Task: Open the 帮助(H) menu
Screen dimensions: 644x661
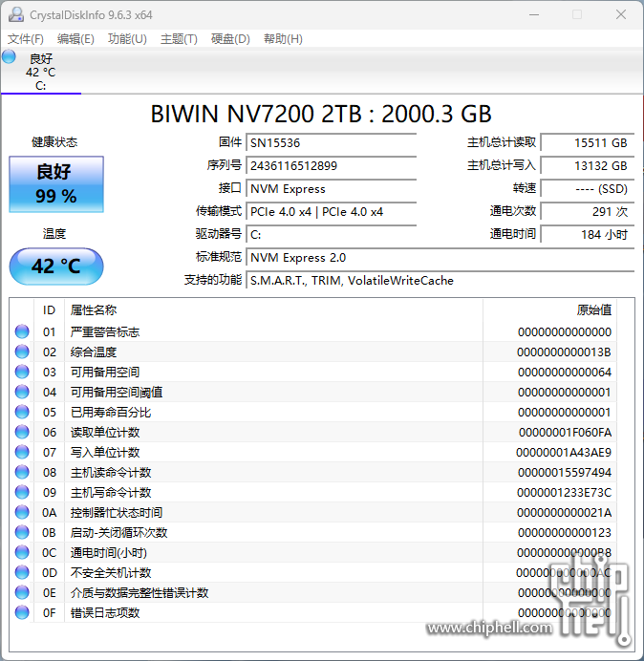Action: (283, 39)
